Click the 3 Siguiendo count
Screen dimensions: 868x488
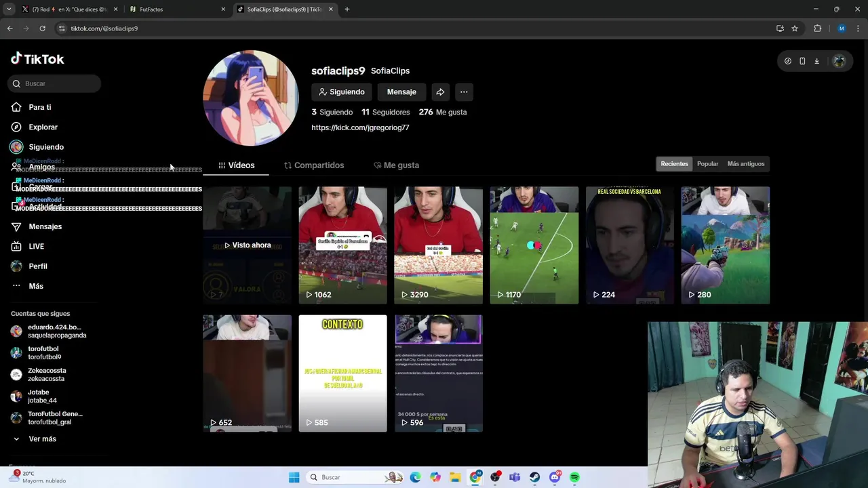click(332, 112)
